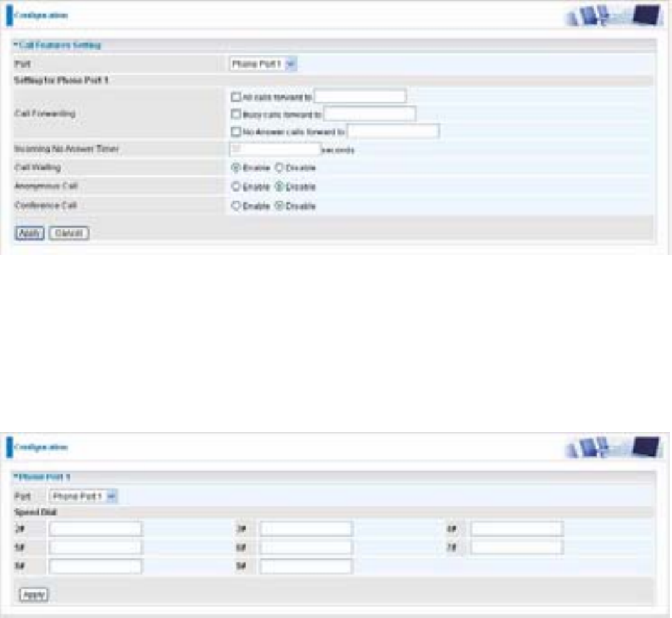Tick the No Answer calls forward to checkbox
Viewport: 672px width, 618px height.
236,132
